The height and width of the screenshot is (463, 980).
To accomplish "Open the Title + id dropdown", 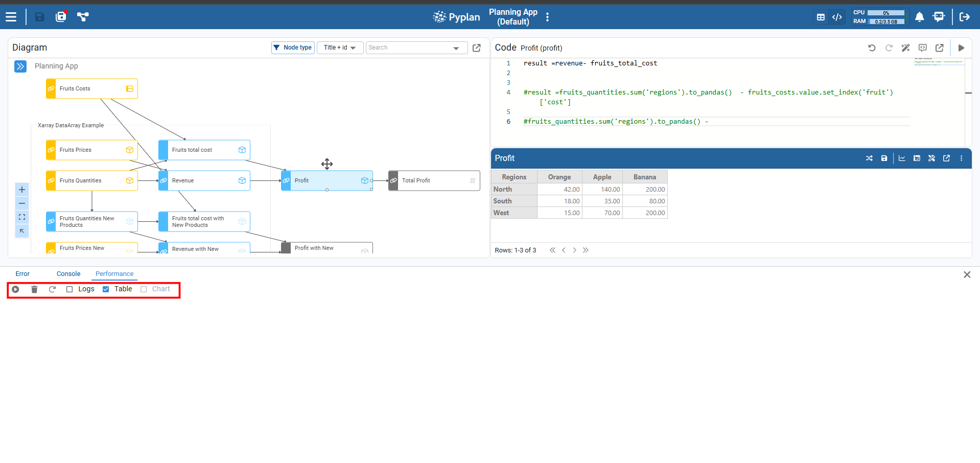I will click(x=340, y=48).
